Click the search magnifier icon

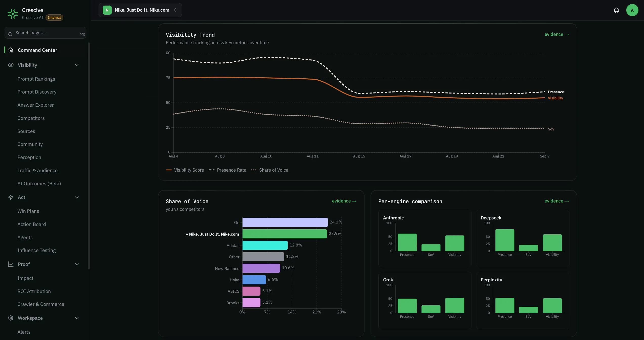[x=10, y=34]
